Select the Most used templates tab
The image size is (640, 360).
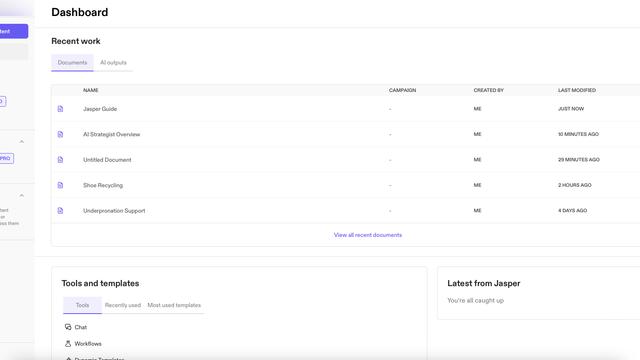pyautogui.click(x=174, y=305)
